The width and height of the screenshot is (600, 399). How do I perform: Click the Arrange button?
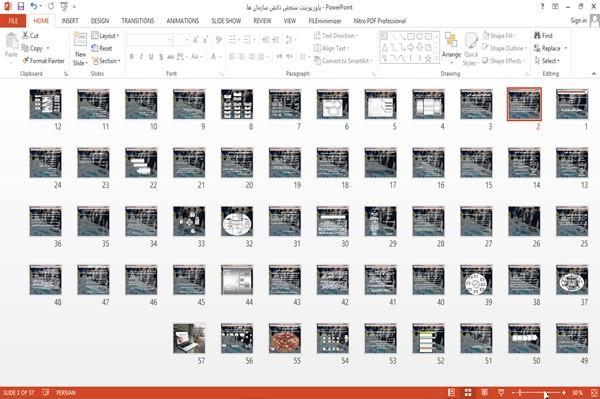[x=451, y=48]
